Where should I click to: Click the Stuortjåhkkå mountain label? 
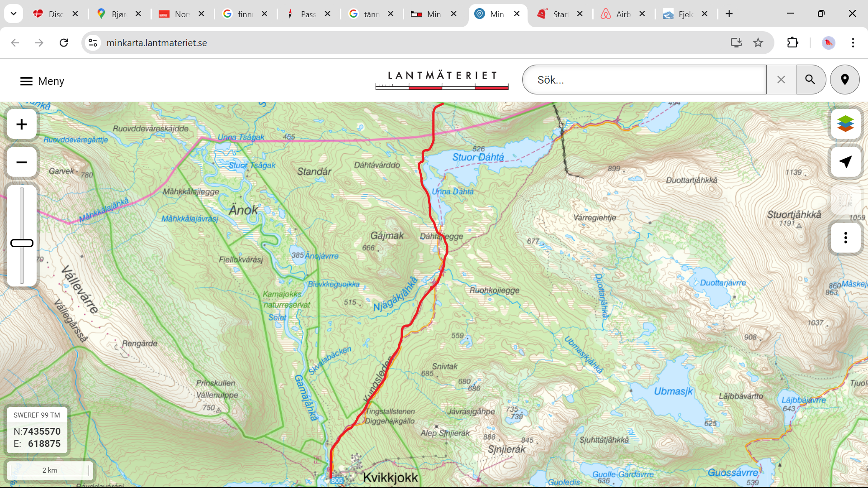(794, 215)
